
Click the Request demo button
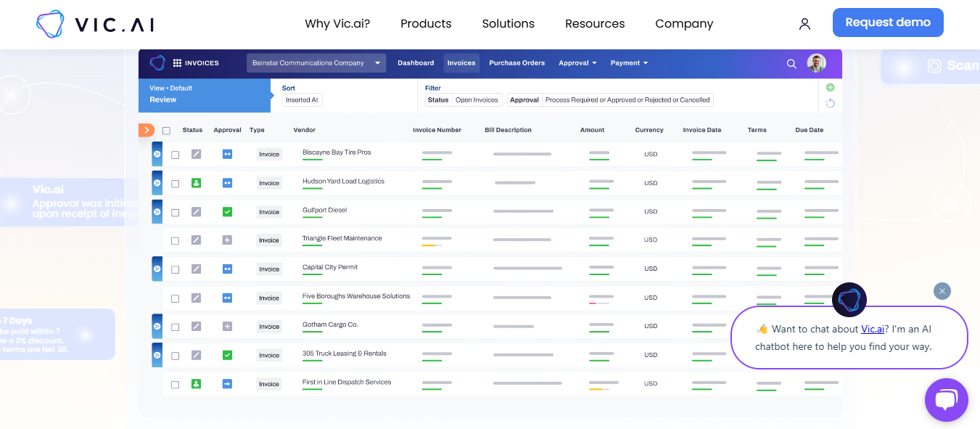(888, 23)
